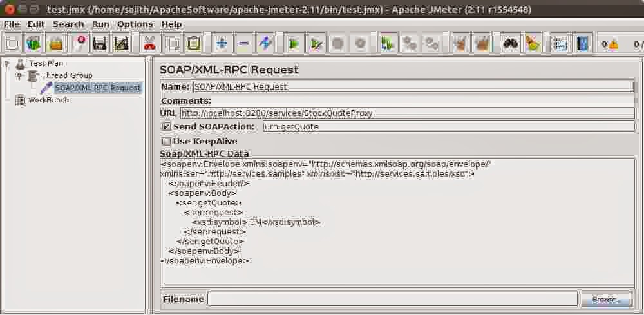Click into the Name input field
This screenshot has width=644, height=315.
pos(413,87)
